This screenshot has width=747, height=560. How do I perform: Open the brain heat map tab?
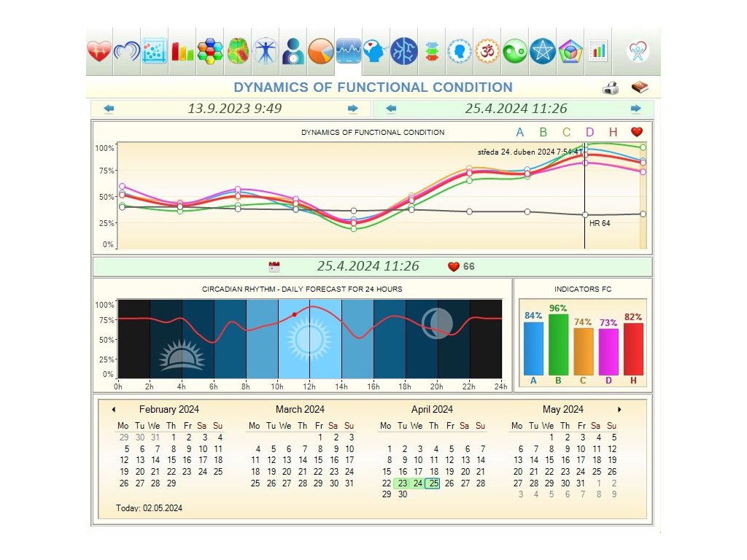[238, 51]
